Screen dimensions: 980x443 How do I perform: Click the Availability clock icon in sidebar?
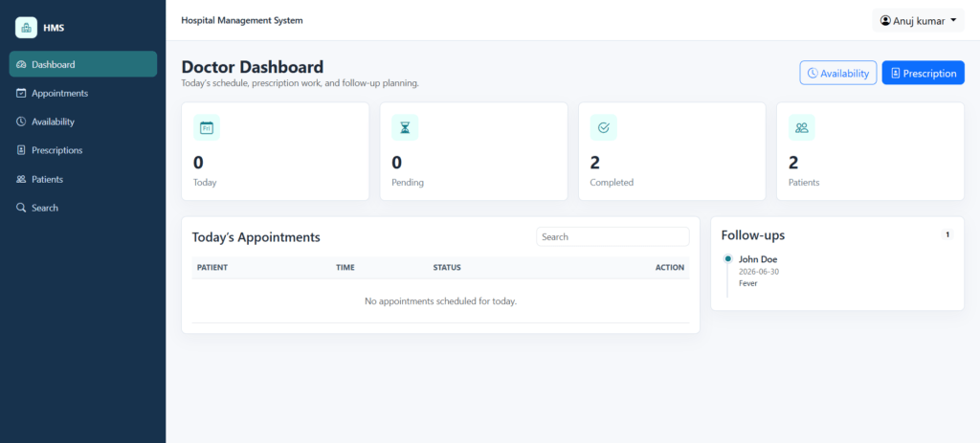pyautogui.click(x=21, y=122)
